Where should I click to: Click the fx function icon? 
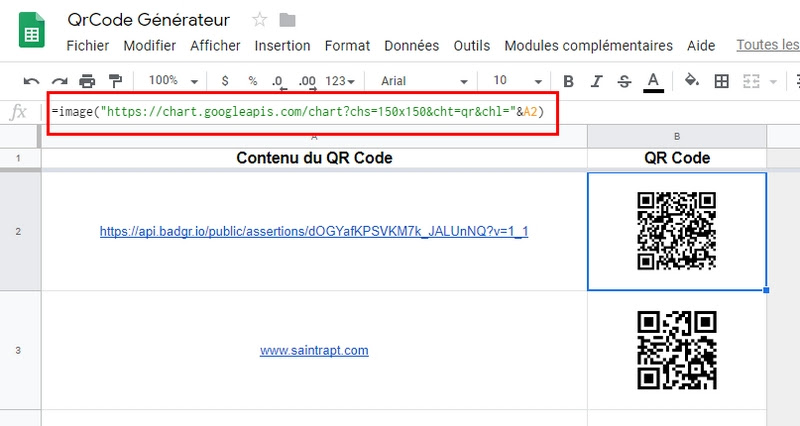click(18, 111)
